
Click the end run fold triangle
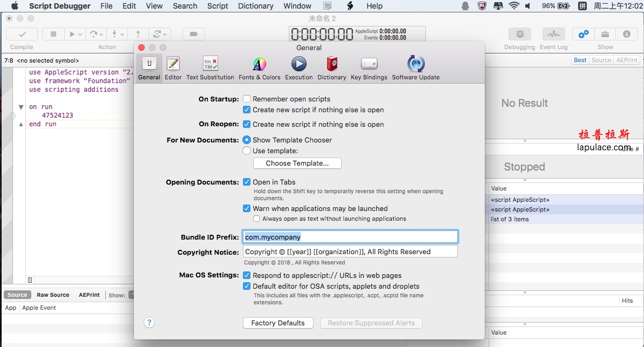21,124
